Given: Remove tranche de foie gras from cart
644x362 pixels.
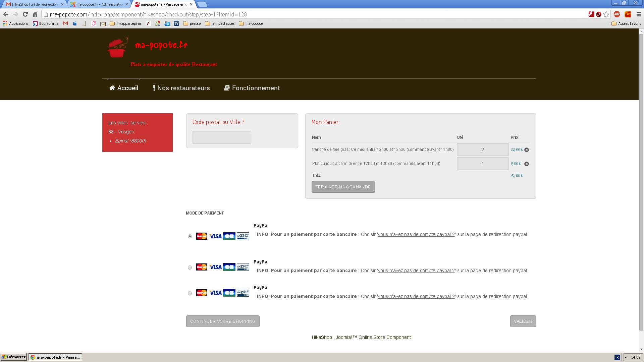Looking at the screenshot, I should pyautogui.click(x=527, y=150).
